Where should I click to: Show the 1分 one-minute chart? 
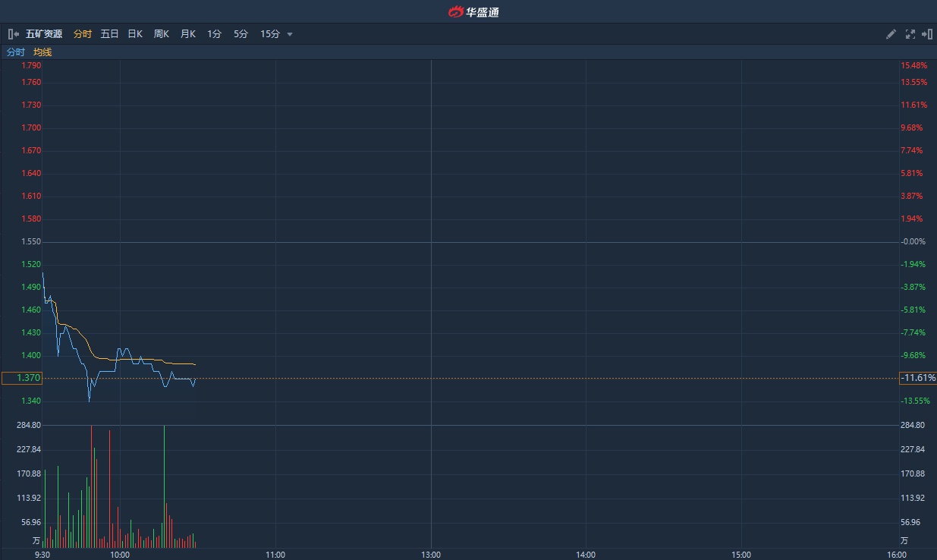[x=214, y=34]
